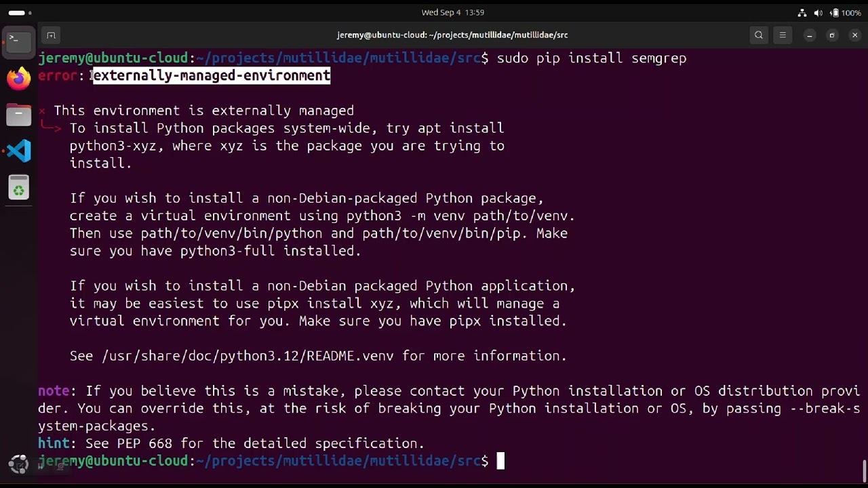This screenshot has height=488, width=868.
Task: Open a new terminal tab
Action: point(51,35)
